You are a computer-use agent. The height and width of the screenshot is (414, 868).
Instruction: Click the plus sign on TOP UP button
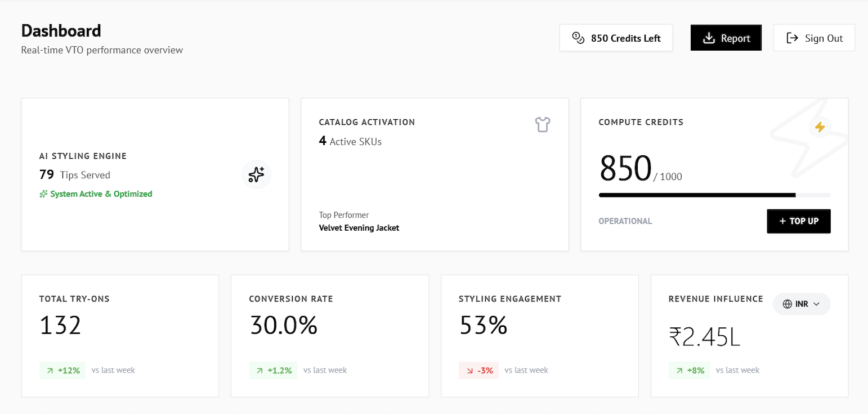781,221
